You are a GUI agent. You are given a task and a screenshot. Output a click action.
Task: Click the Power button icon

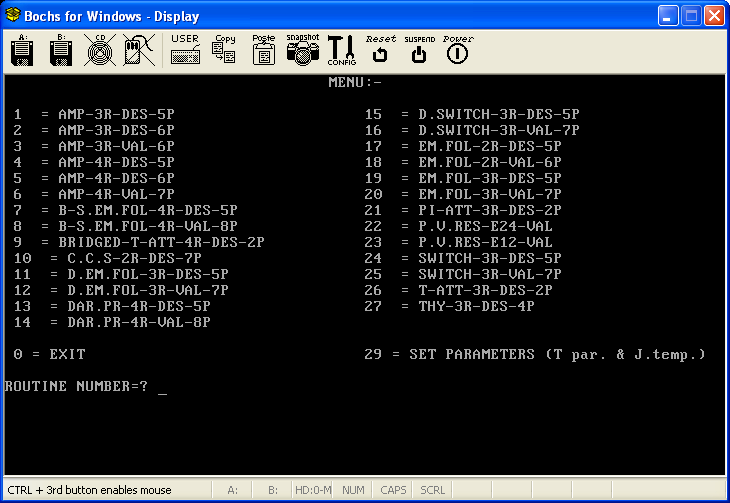coord(458,49)
